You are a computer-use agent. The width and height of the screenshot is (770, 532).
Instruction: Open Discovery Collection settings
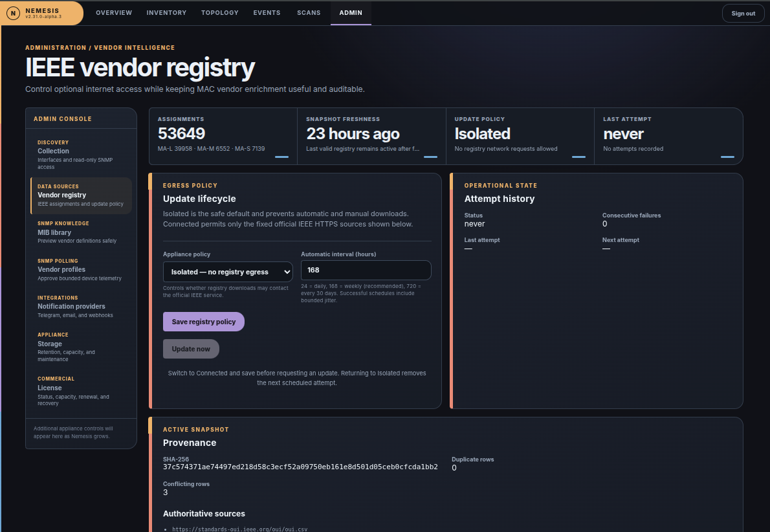click(81, 154)
